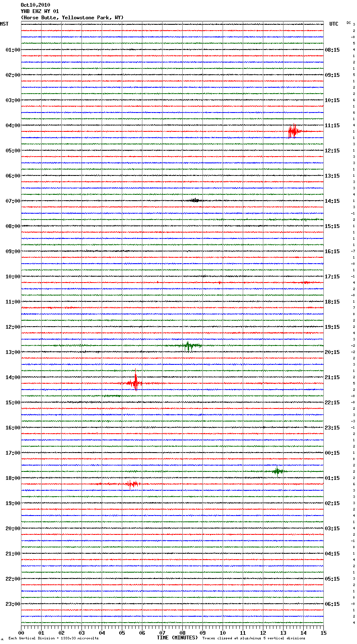This screenshot has height=644, width=357.
Task: Click the 14:15 UTC time label
Action: (332, 201)
